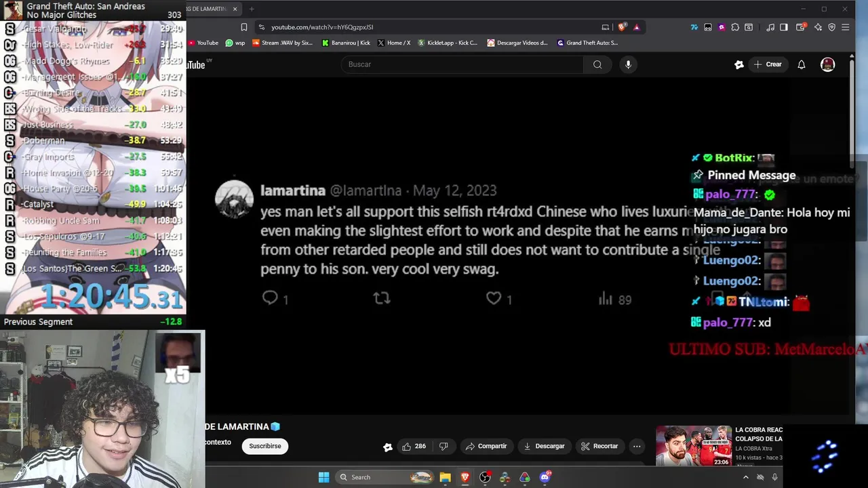This screenshot has height=488, width=868.
Task: Open the site information icon beside the URL
Action: (x=262, y=27)
